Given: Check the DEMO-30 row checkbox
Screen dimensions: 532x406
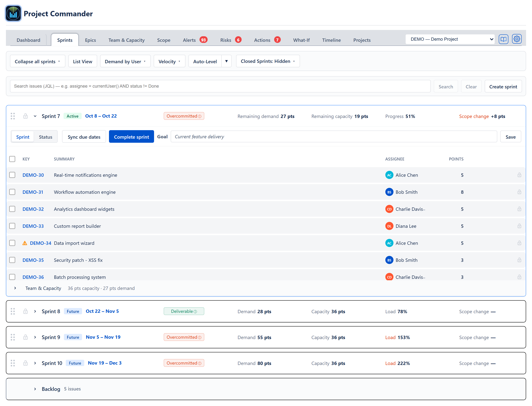Looking at the screenshot, I should (12, 175).
